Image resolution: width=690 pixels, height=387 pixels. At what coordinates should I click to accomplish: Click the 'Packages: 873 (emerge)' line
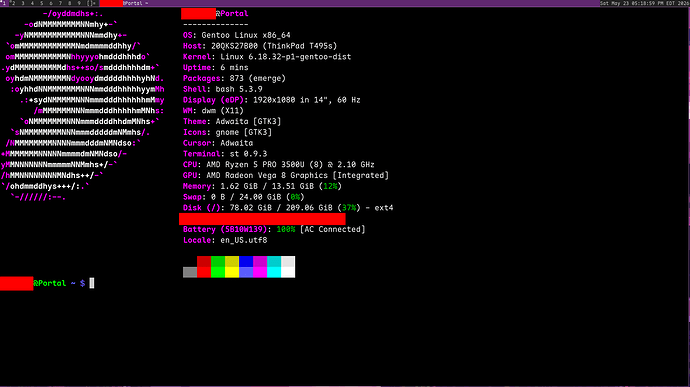coord(235,78)
